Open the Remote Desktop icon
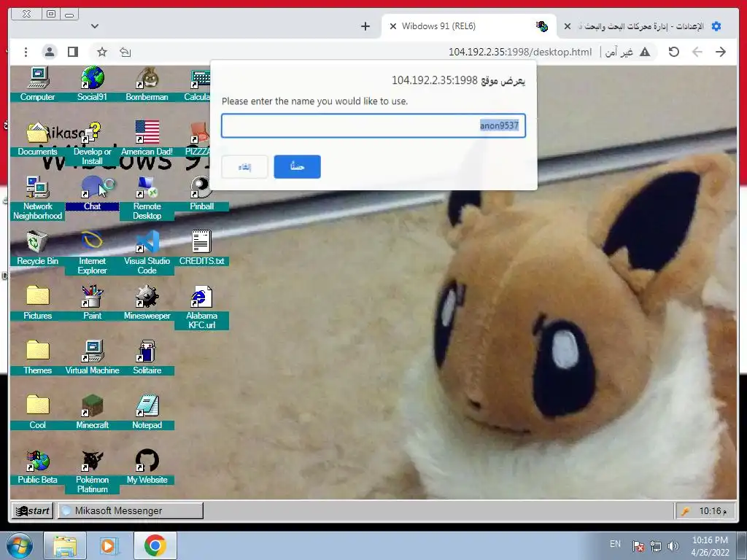747x560 pixels. tap(147, 198)
